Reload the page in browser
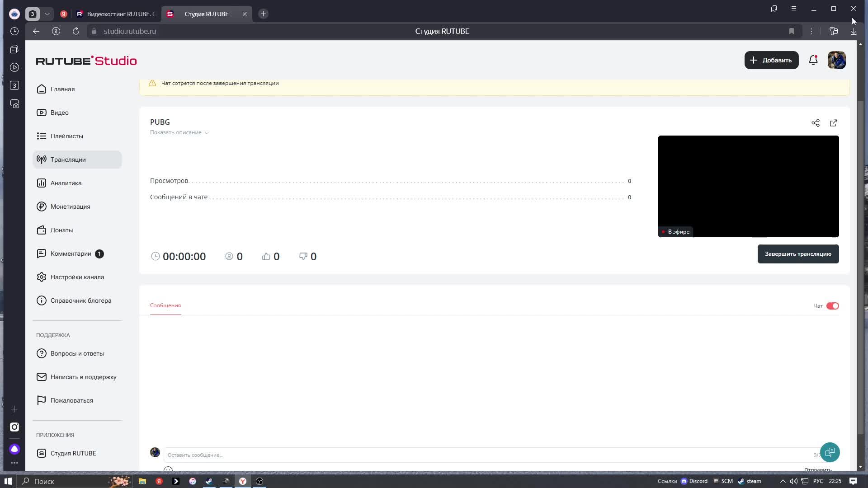 pos(76,31)
